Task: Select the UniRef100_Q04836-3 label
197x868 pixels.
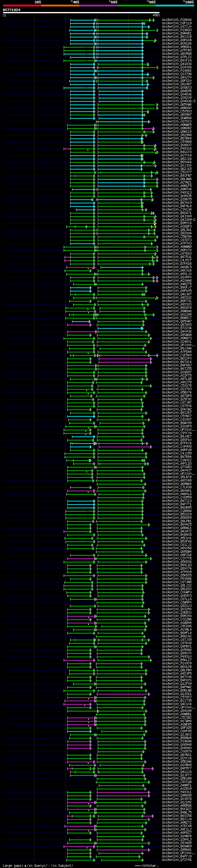Action: (179, 101)
